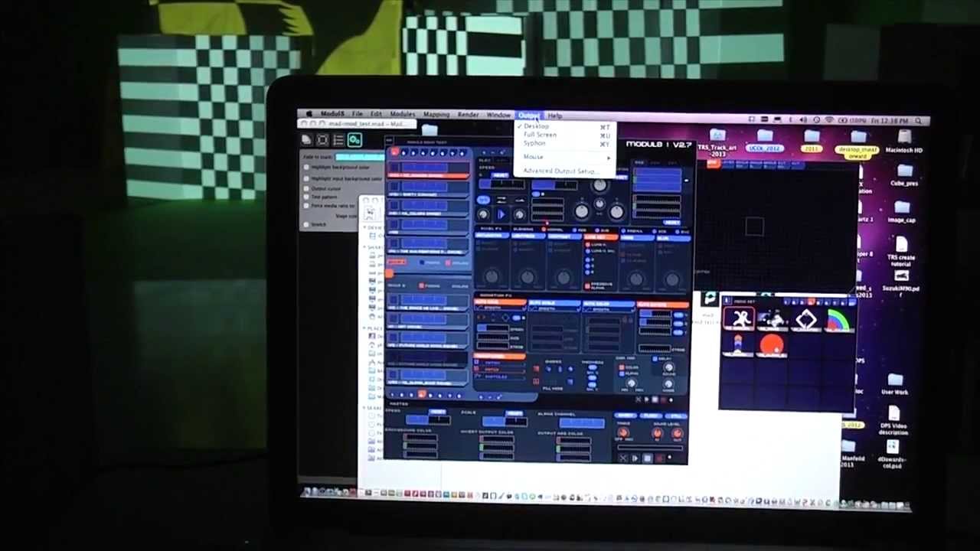Select the surfaces square icon in MadMapper toolbar
The image size is (980, 551).
tap(322, 140)
